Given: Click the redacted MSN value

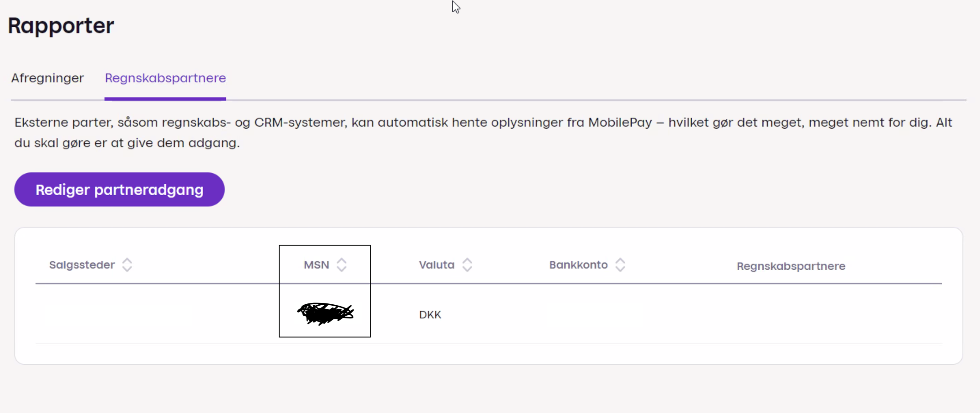Looking at the screenshot, I should [328, 313].
